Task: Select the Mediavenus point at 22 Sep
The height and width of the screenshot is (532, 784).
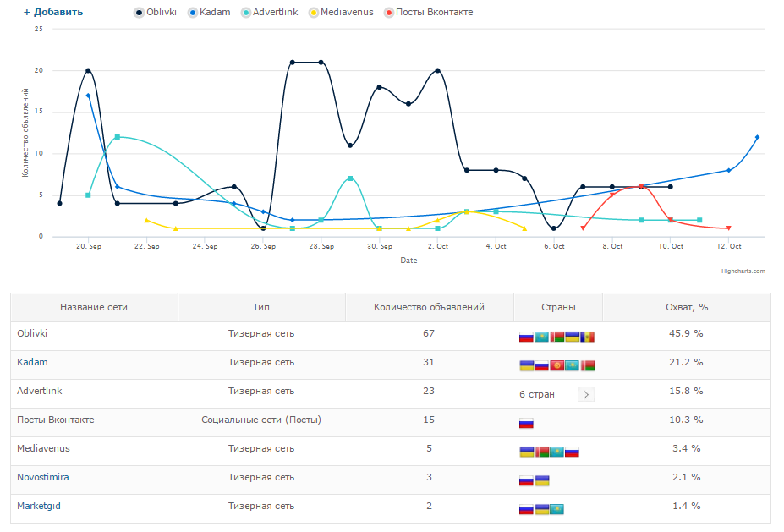Action: click(x=146, y=220)
